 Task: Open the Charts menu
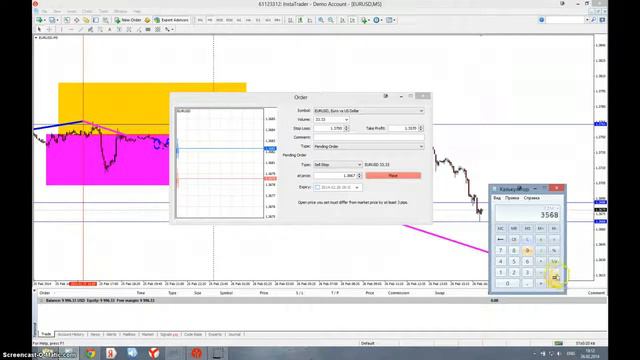(x=88, y=11)
